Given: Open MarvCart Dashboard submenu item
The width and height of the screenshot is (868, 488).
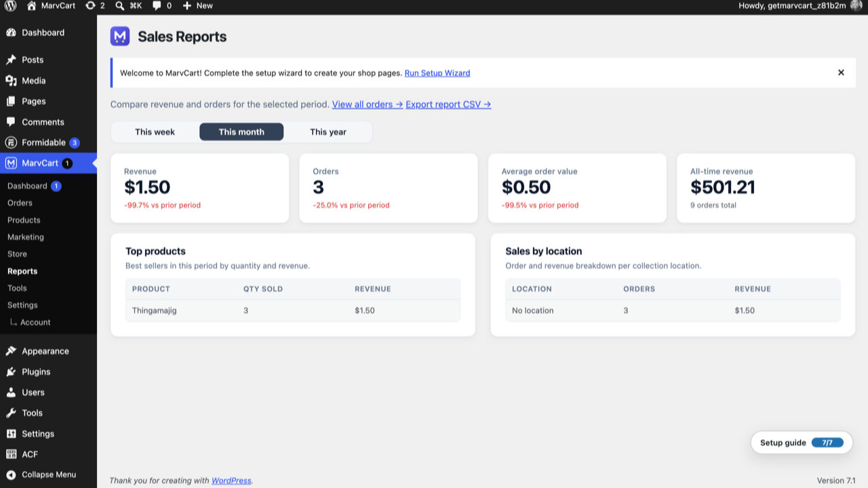Looking at the screenshot, I should 27,186.
